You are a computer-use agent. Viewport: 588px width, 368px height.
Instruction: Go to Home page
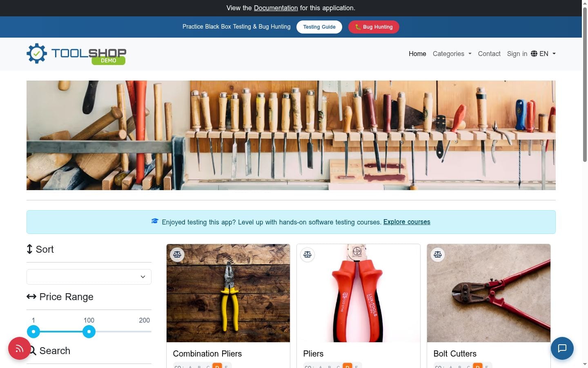tap(417, 54)
